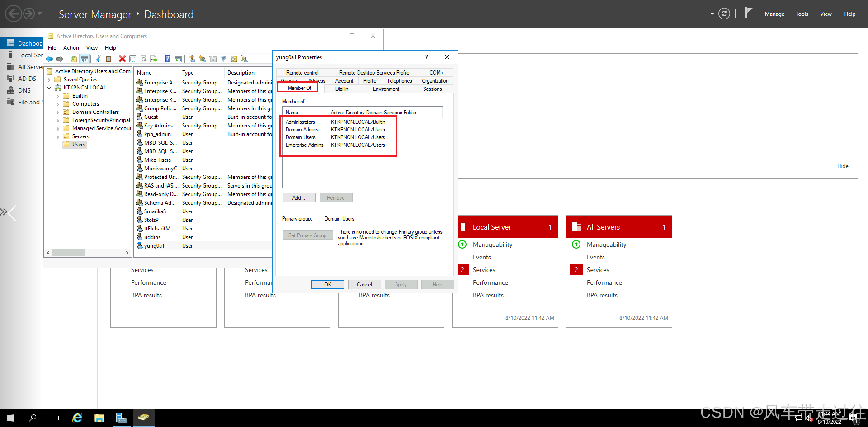Viewport: 868px width, 427px height.
Task: Open the dropdown arrow beside the refresh icon
Action: (712, 14)
